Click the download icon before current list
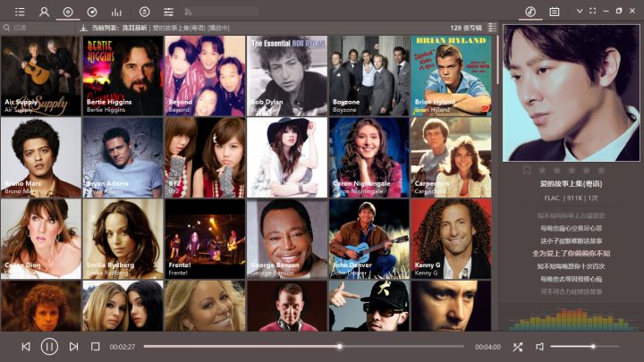Viewport: 644px width, 362px height. pos(83,28)
